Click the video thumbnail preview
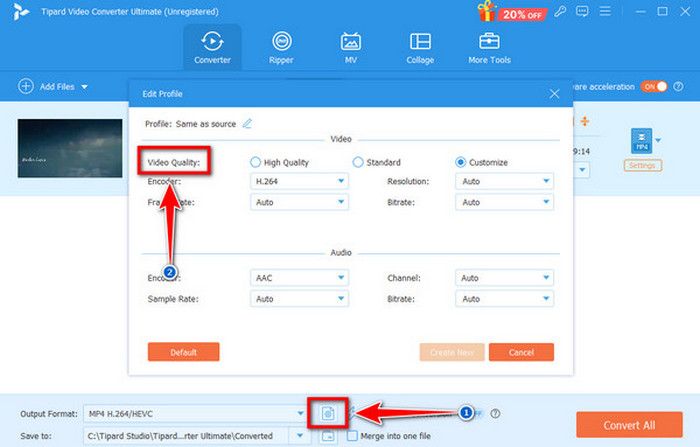The width and height of the screenshot is (700, 447). (70, 148)
